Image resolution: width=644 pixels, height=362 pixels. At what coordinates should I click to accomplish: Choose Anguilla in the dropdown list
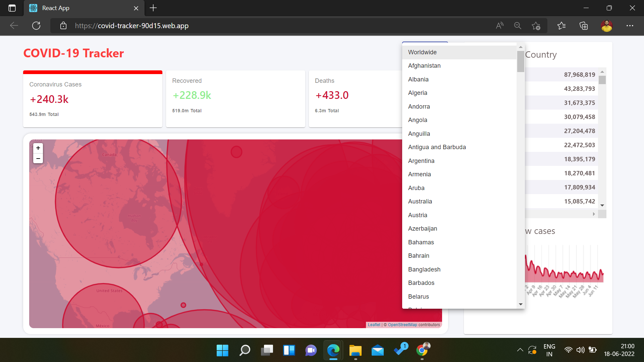pyautogui.click(x=460, y=134)
